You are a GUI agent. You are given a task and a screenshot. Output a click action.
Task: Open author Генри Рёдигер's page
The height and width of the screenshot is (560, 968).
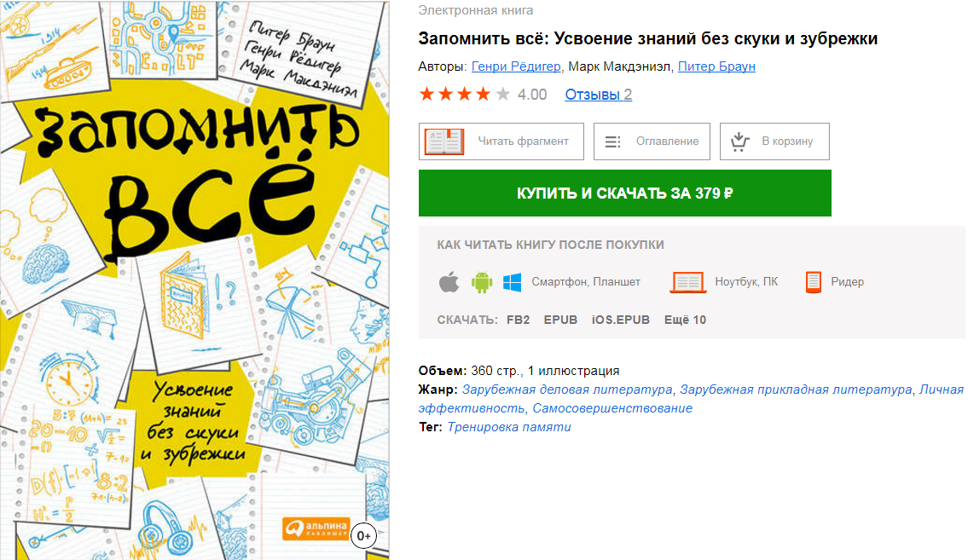516,66
